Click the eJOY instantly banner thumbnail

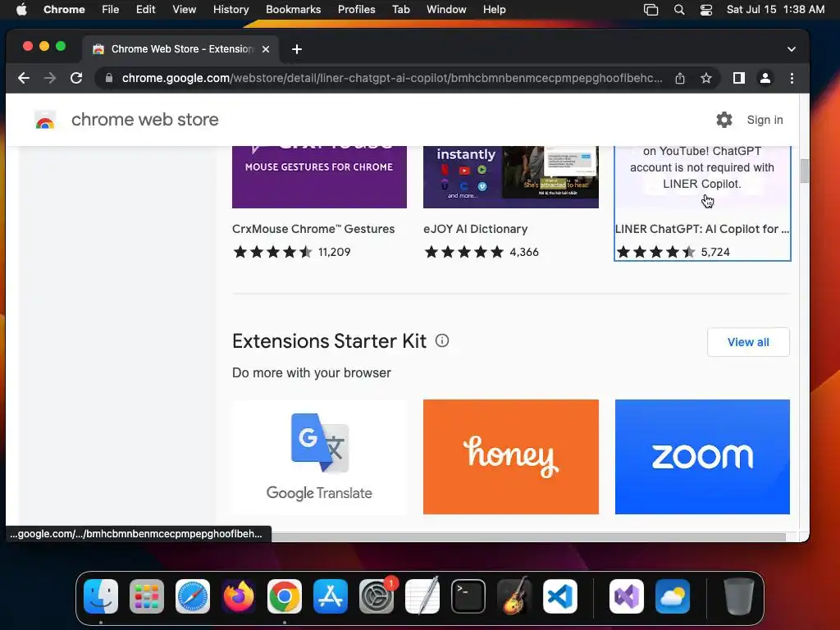coord(510,177)
